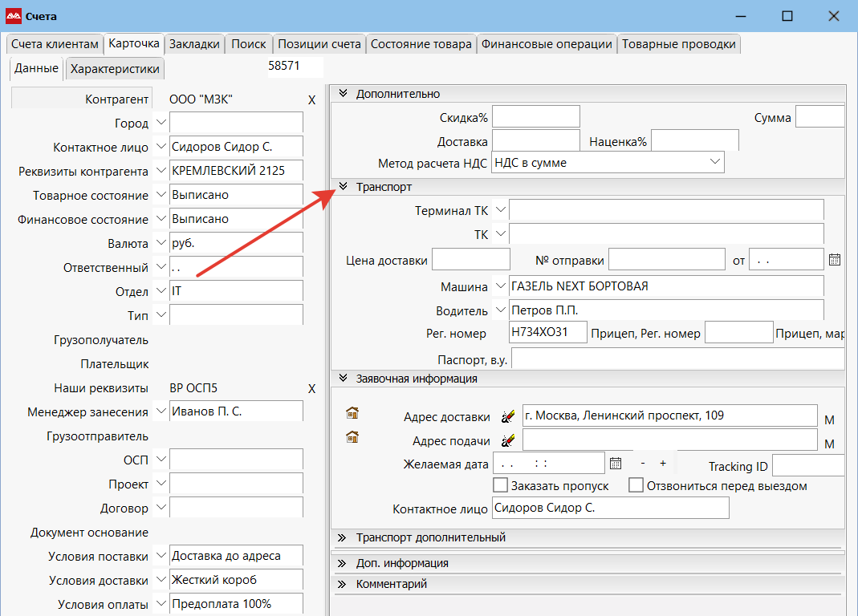Click the edit pencil icon for Адрес доставки
This screenshot has height=616, width=858.
(x=507, y=416)
